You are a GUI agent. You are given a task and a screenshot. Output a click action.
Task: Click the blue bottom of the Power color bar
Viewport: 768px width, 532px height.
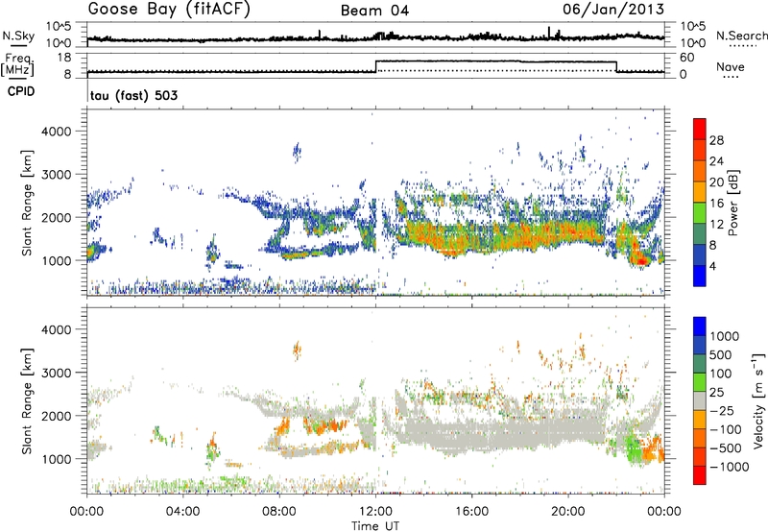click(x=700, y=276)
